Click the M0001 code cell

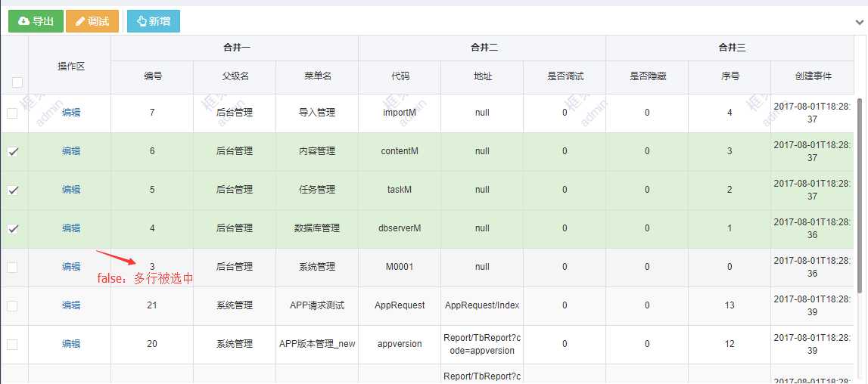click(x=400, y=268)
